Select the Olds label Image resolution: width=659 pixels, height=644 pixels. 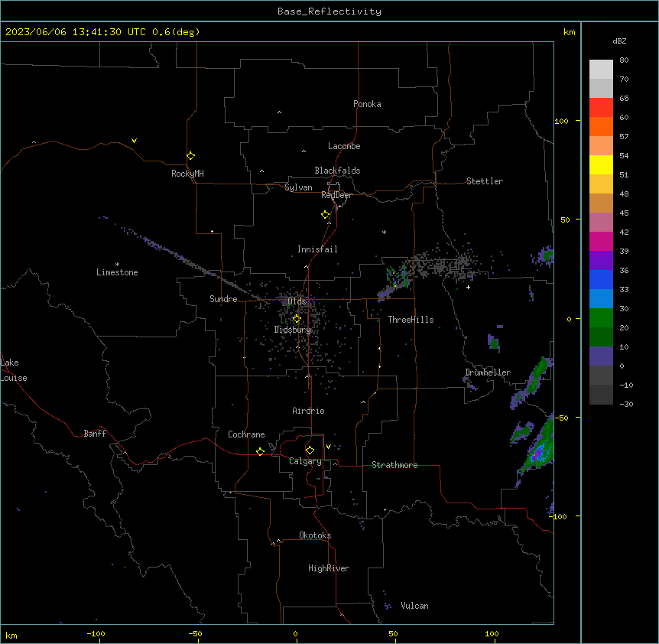(297, 301)
